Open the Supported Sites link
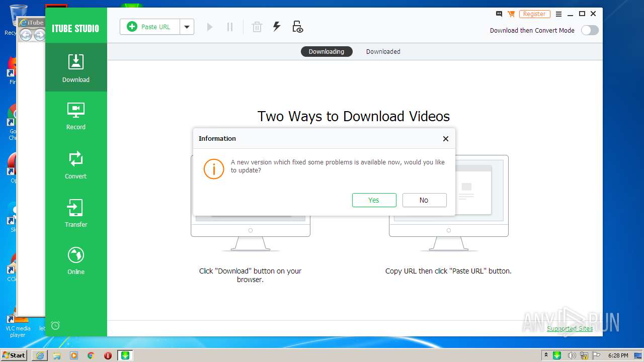644x362 pixels. [570, 329]
